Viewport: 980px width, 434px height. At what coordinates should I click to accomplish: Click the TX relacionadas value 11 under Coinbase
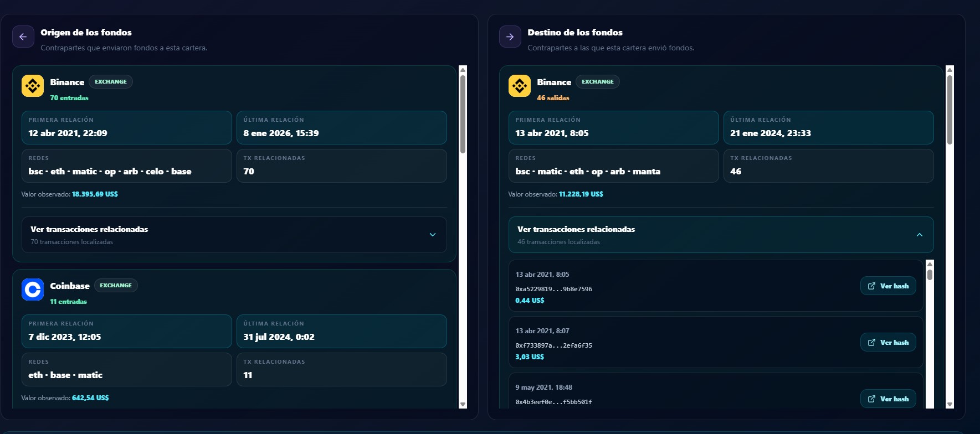(248, 375)
